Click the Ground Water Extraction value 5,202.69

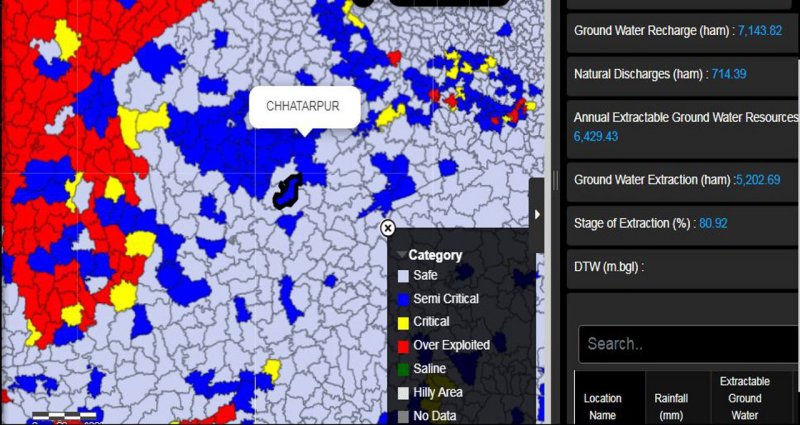(758, 180)
